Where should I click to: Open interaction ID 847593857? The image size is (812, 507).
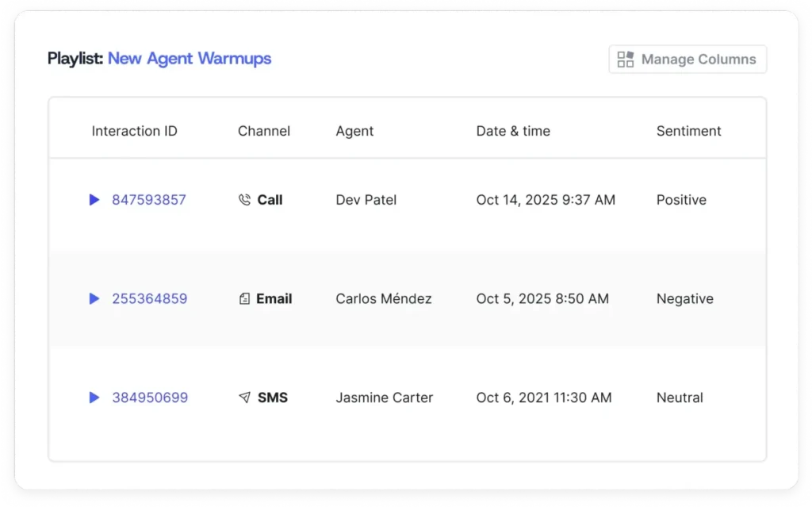point(149,200)
